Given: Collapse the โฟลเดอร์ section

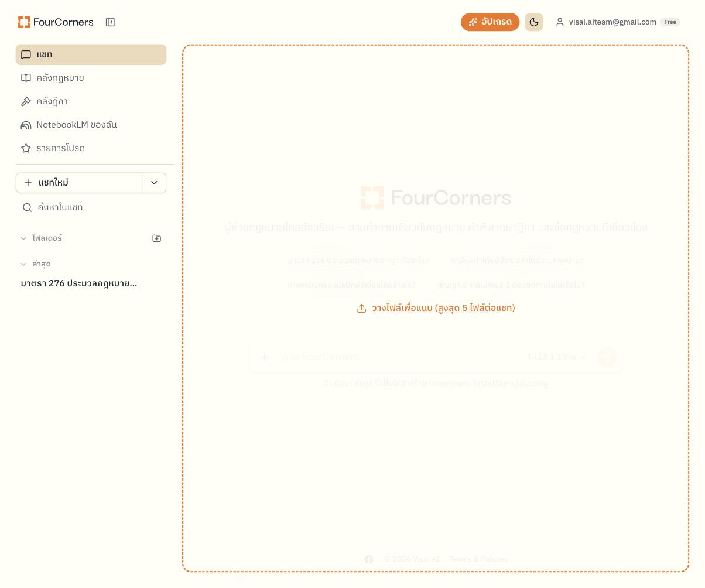Looking at the screenshot, I should (x=41, y=238).
